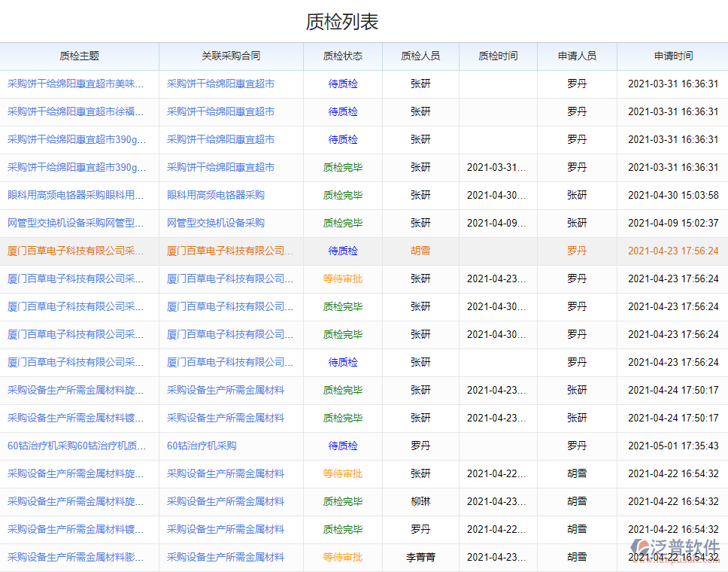Viewport: 728px width, 572px height.
Task: Sort by the 申请时间 column header
Action: click(673, 56)
